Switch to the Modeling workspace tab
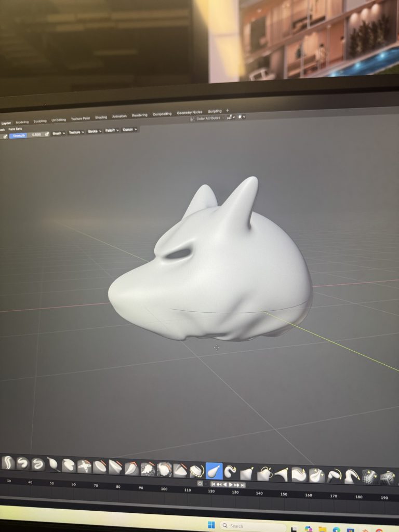399x532 pixels. tap(22, 122)
